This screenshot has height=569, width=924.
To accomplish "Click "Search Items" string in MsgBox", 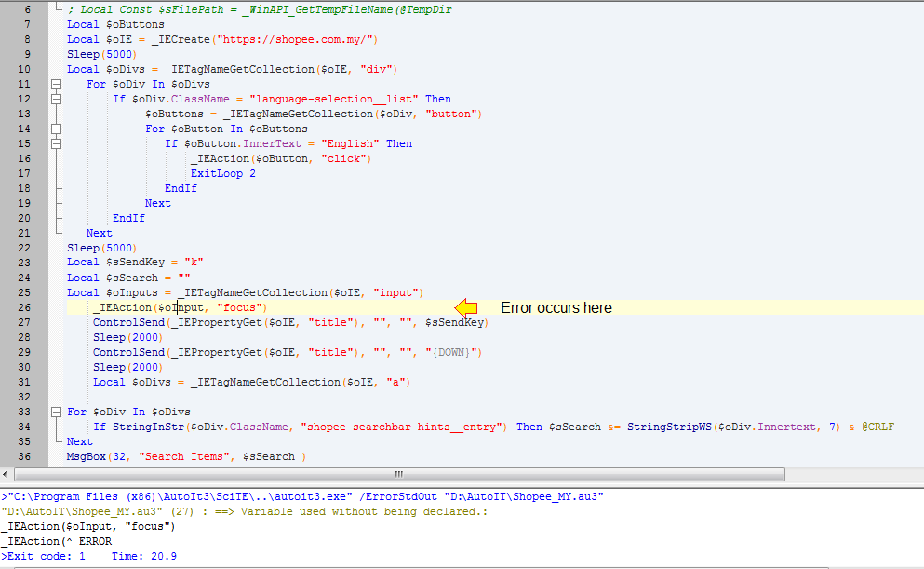I will click(184, 457).
